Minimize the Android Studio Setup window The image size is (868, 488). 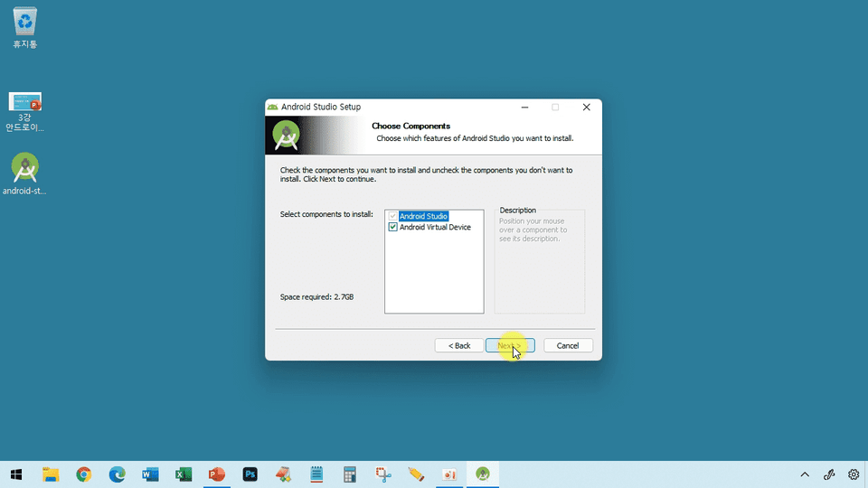coord(524,107)
